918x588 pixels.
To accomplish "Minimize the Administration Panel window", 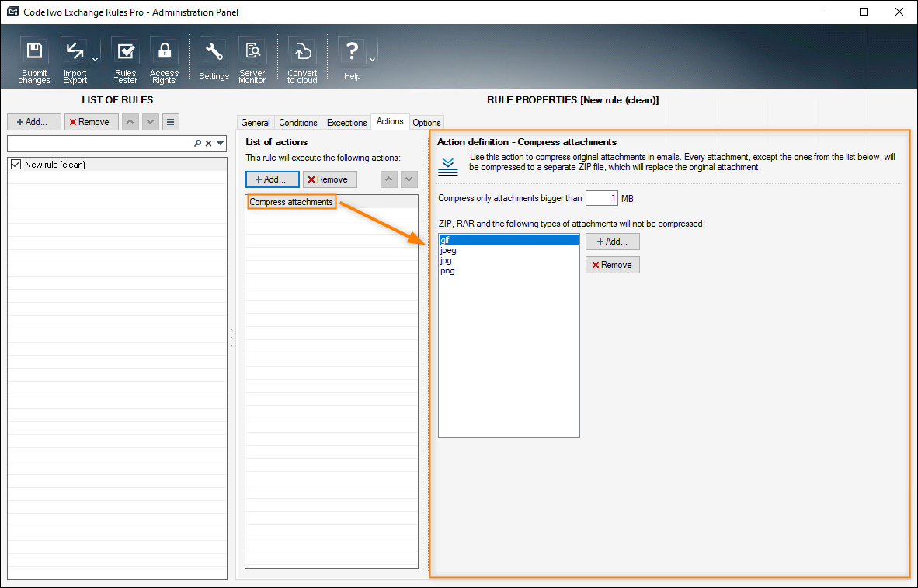I will click(828, 12).
